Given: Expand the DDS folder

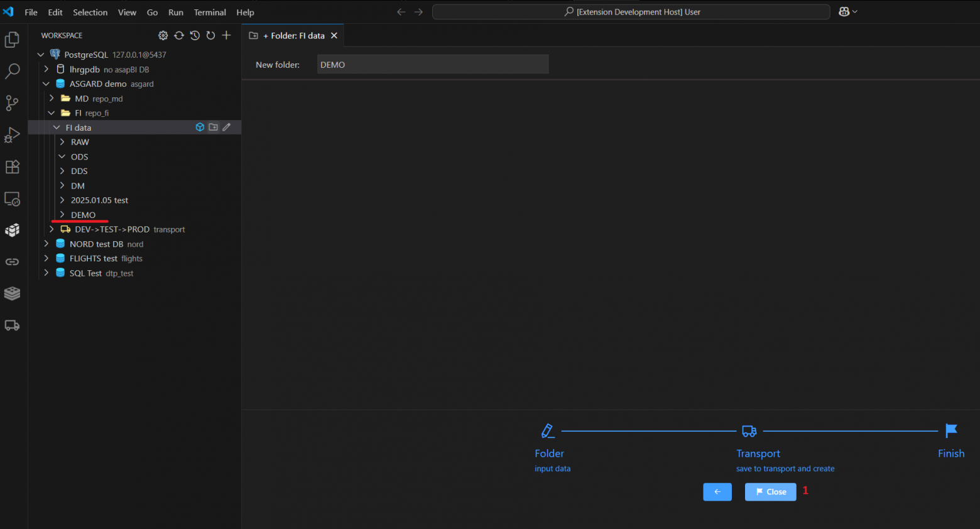Looking at the screenshot, I should pyautogui.click(x=62, y=171).
